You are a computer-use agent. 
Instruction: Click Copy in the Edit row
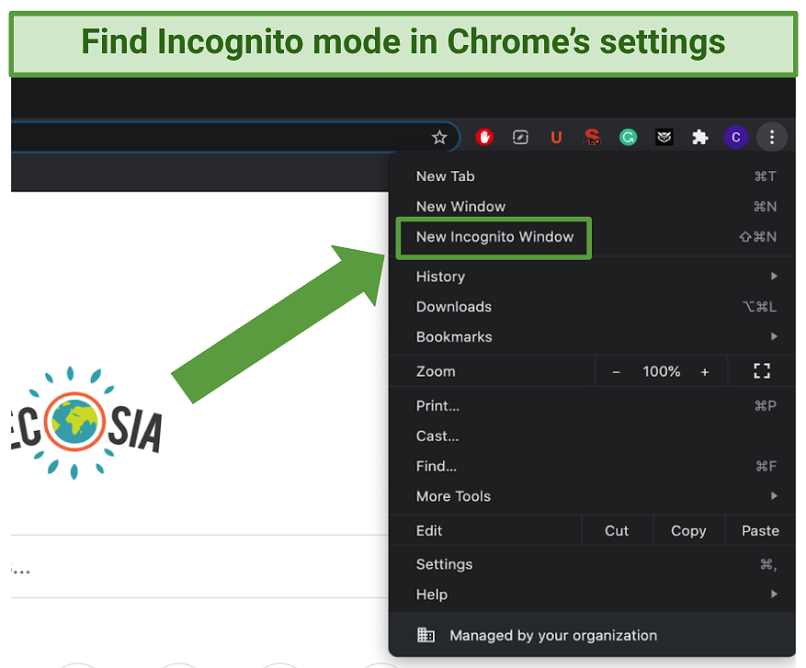(689, 531)
